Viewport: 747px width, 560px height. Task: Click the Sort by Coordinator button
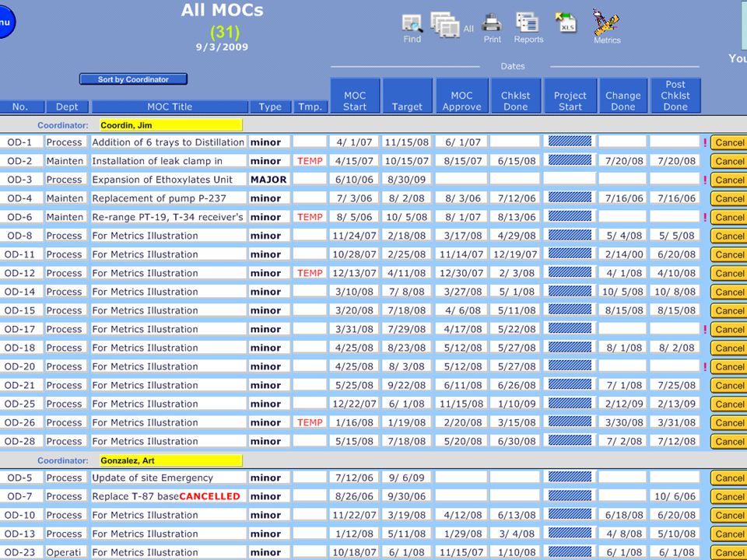coord(133,79)
